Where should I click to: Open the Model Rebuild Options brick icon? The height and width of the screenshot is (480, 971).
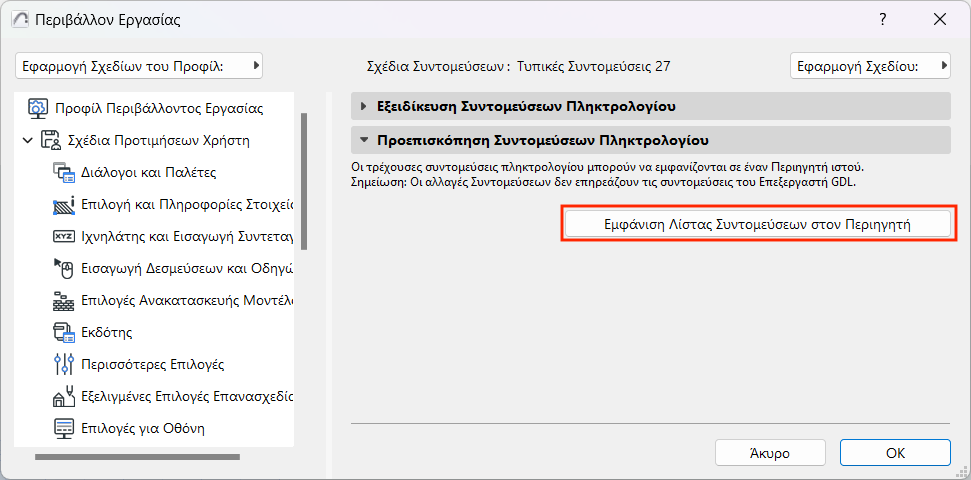64,300
